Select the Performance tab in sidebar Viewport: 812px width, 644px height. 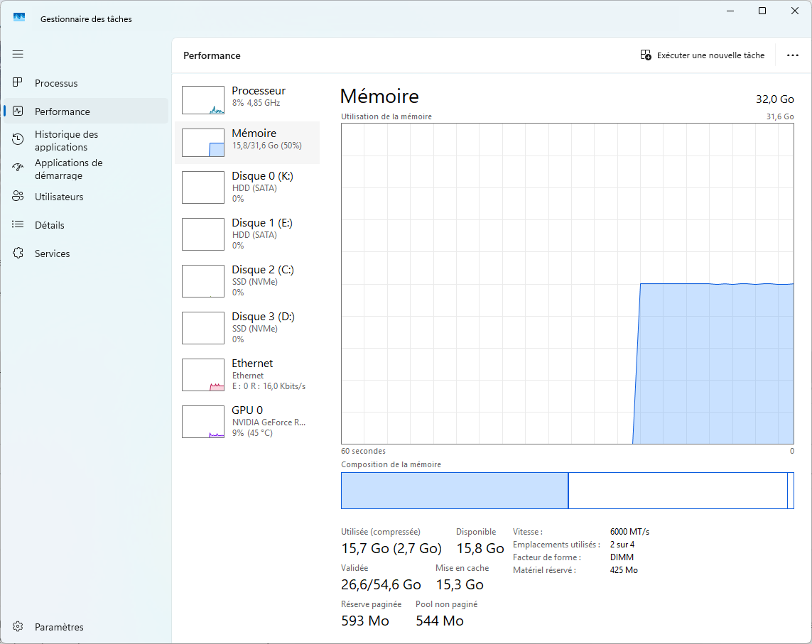[63, 111]
